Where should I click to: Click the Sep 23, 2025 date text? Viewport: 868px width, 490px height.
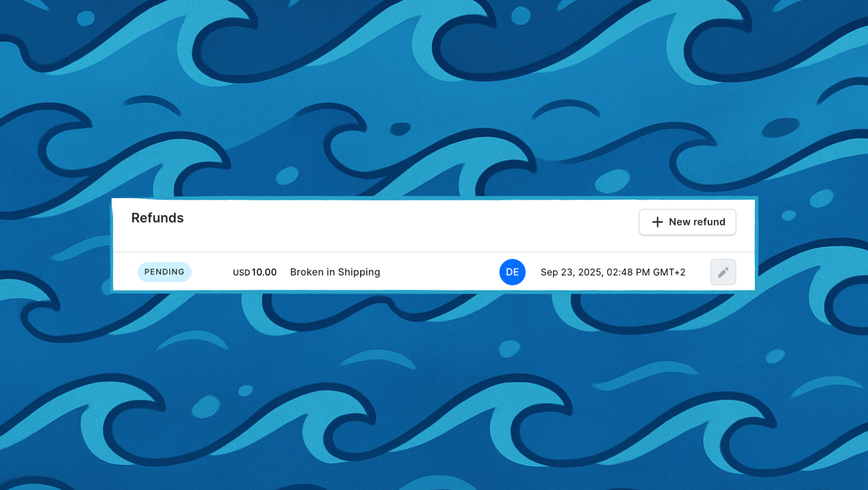571,272
